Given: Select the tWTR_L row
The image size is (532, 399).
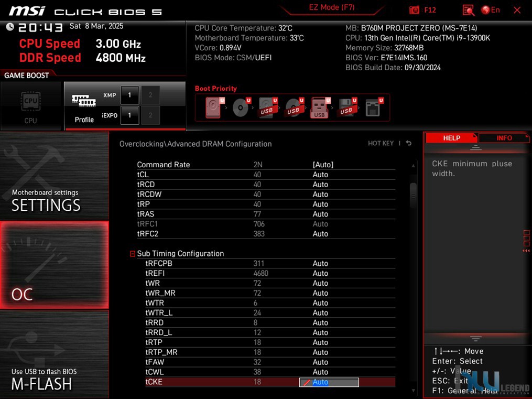Looking at the screenshot, I should (x=270, y=312).
